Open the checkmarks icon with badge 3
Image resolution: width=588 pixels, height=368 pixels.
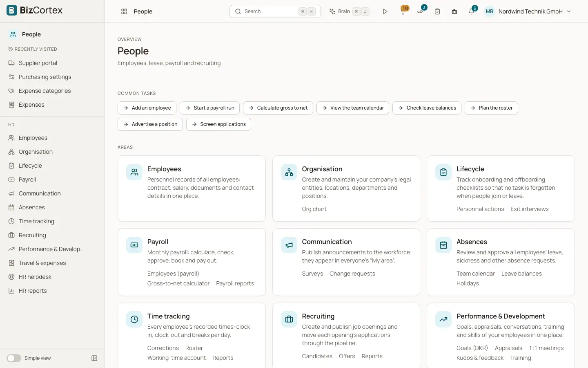[421, 11]
